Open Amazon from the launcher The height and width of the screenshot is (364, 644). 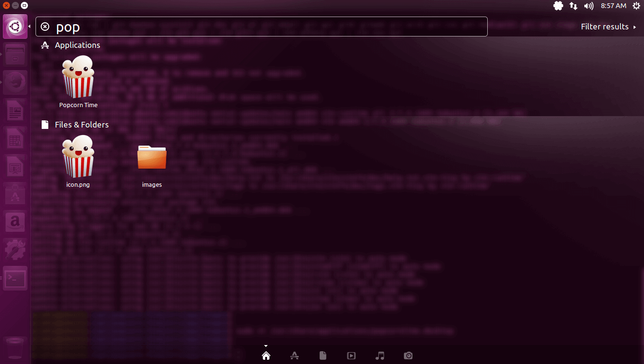click(x=15, y=223)
